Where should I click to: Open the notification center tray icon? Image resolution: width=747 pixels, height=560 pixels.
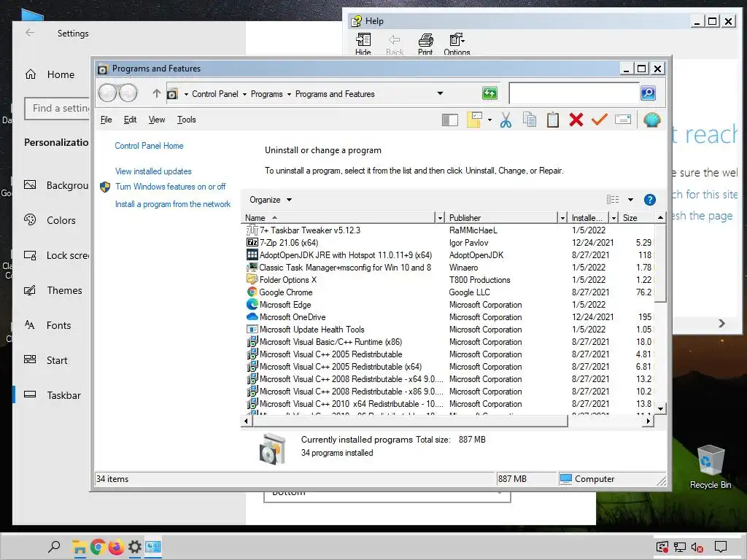[721, 547]
